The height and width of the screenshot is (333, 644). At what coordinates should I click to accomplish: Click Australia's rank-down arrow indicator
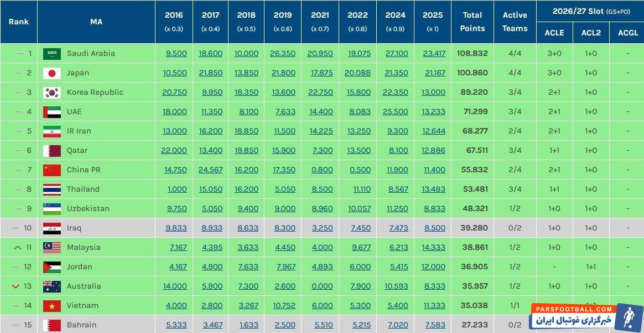pos(16,286)
